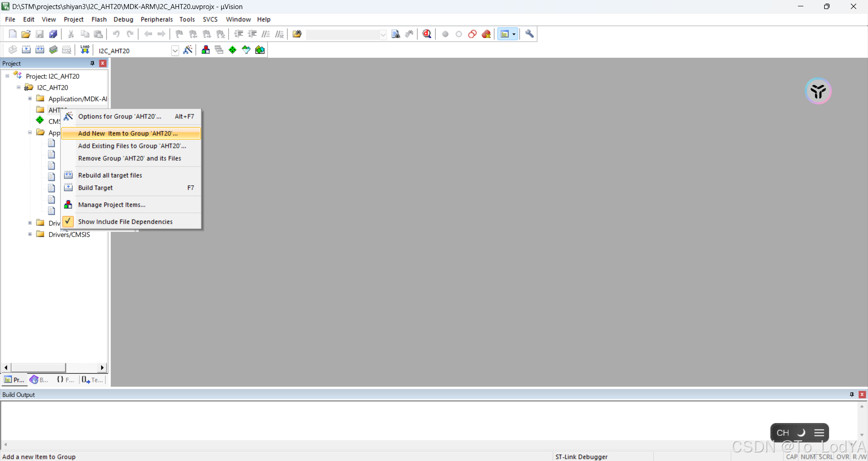Pin the Project panel

(x=92, y=63)
